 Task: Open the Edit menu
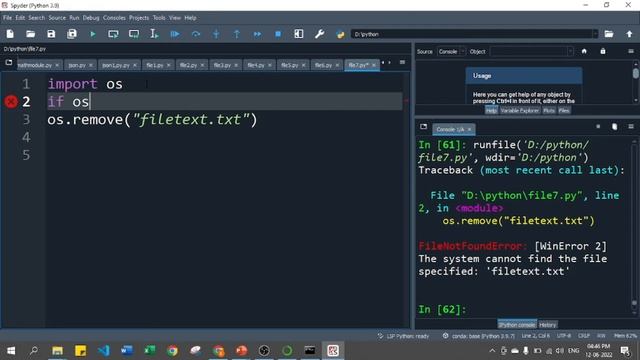pos(20,18)
